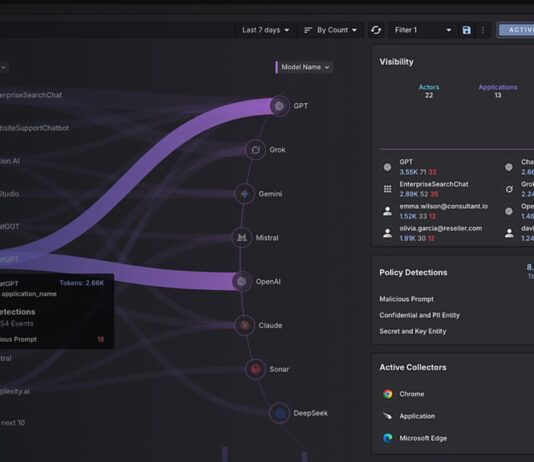Viewport: 534px width, 462px height.
Task: Click the GPT icon in Visibility list
Action: point(388,167)
